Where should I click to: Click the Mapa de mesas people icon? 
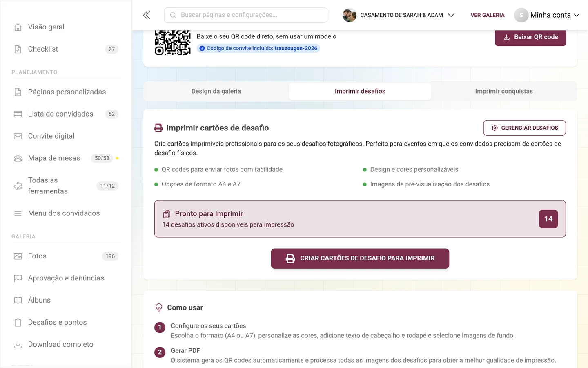point(18,158)
